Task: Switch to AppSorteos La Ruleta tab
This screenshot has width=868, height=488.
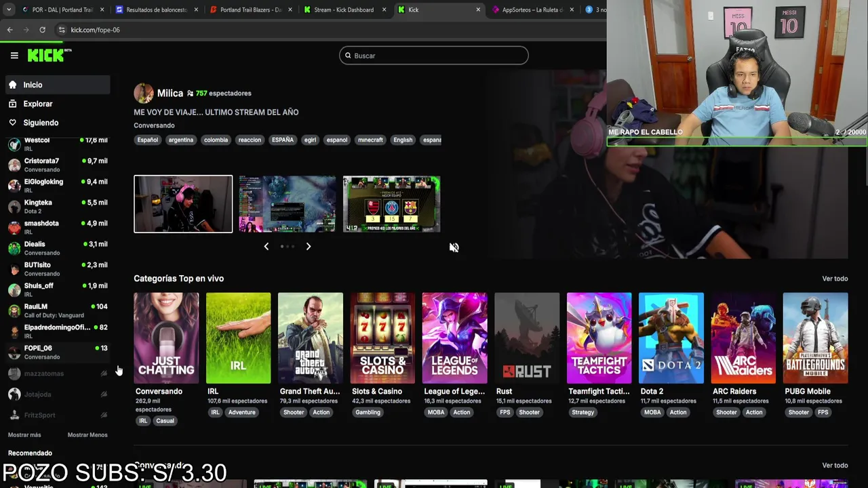Action: [x=533, y=9]
